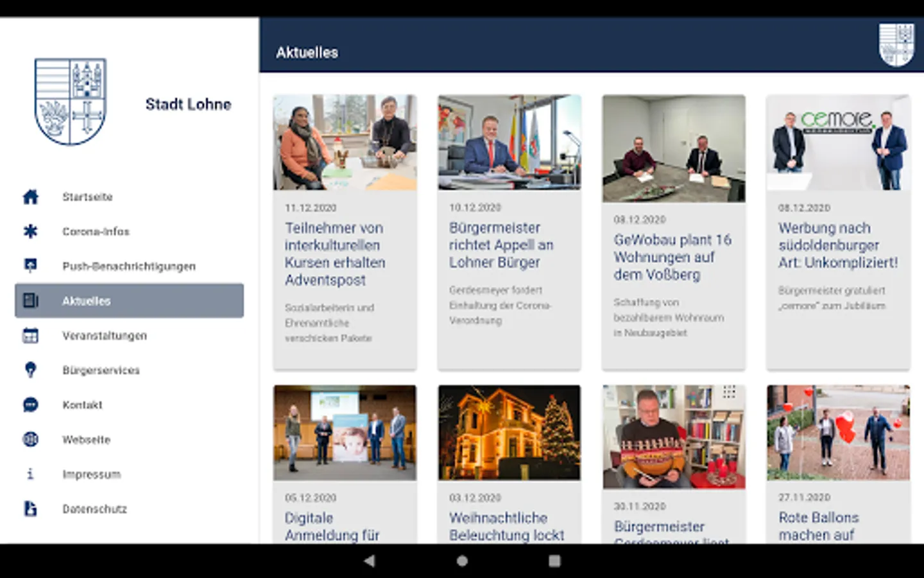Open the globe Webseite icon
Screen dimensions: 924x578
pyautogui.click(x=30, y=439)
